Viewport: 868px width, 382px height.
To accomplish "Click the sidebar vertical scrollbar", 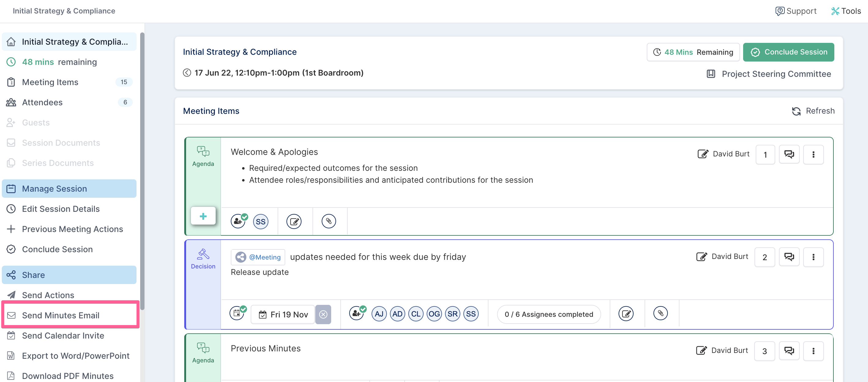I will point(142,171).
